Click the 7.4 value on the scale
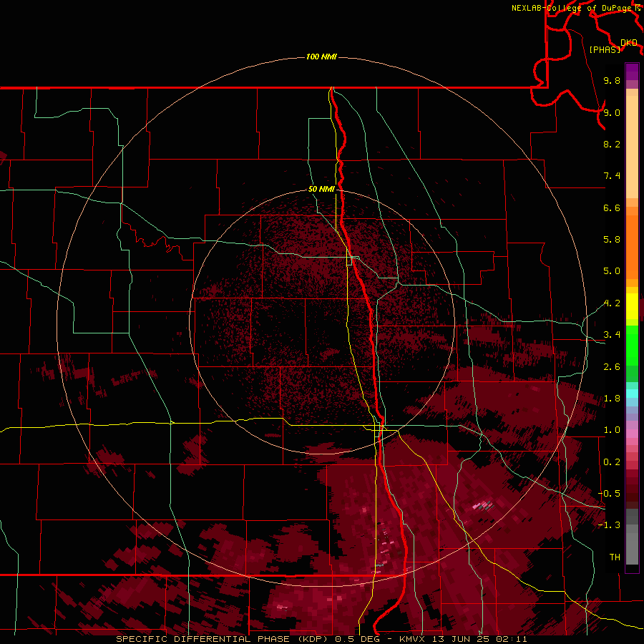The image size is (644, 644). click(612, 176)
